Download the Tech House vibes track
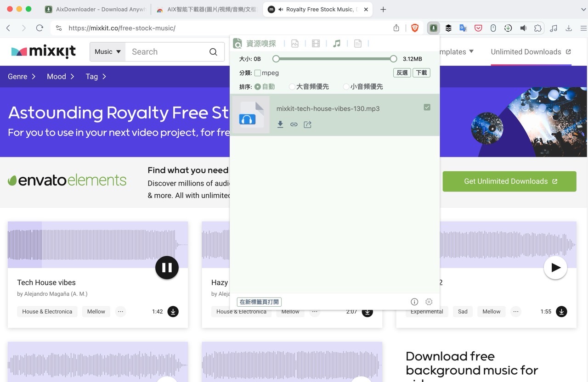 point(173,311)
